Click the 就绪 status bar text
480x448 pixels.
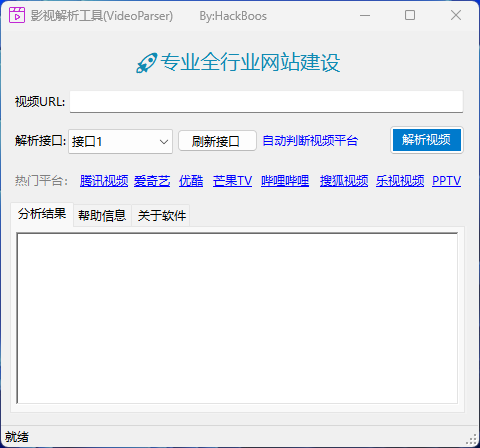coord(17,437)
